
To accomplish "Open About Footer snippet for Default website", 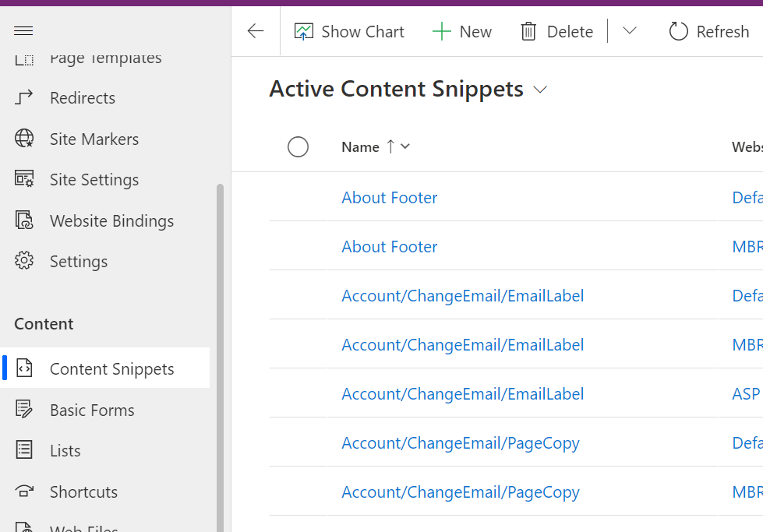I will 389,197.
